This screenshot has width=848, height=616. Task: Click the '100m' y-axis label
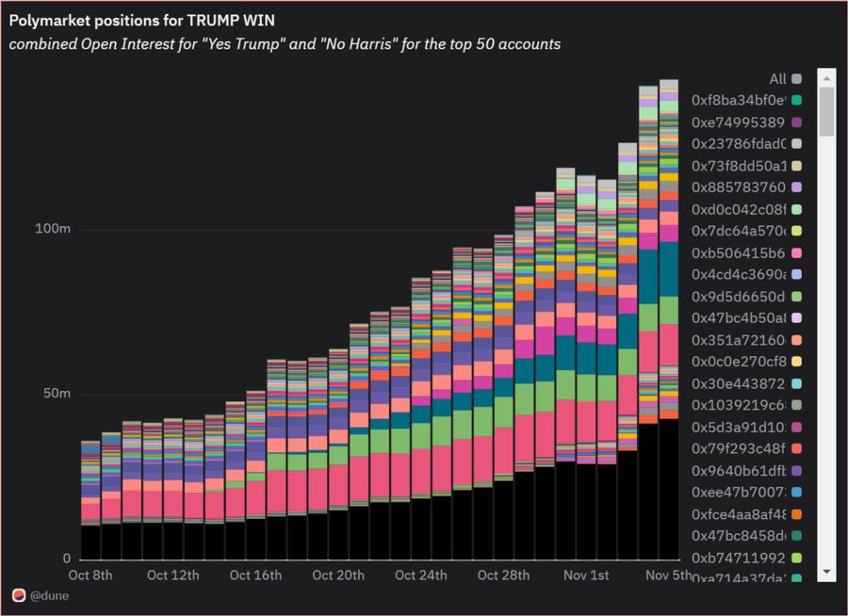(x=53, y=229)
